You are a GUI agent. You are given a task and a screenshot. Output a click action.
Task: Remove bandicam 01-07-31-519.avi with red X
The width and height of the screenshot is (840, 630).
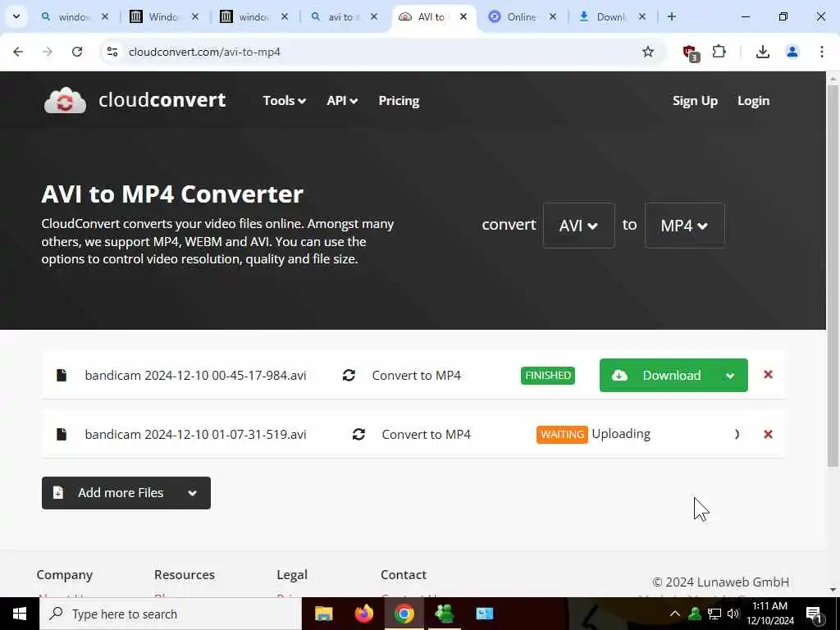pos(768,434)
